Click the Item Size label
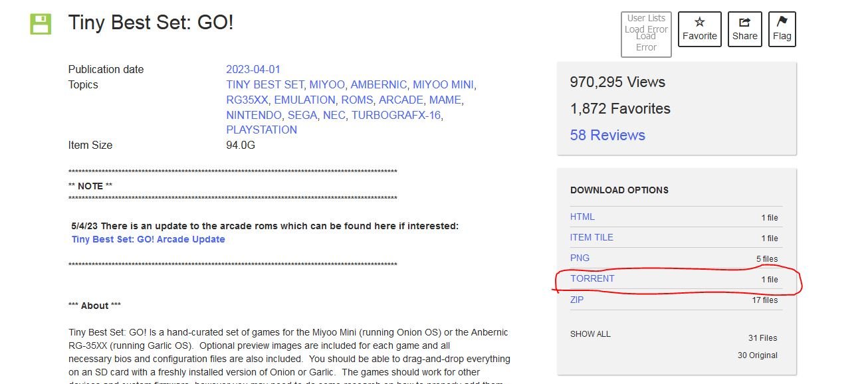868x384 pixels. [90, 145]
